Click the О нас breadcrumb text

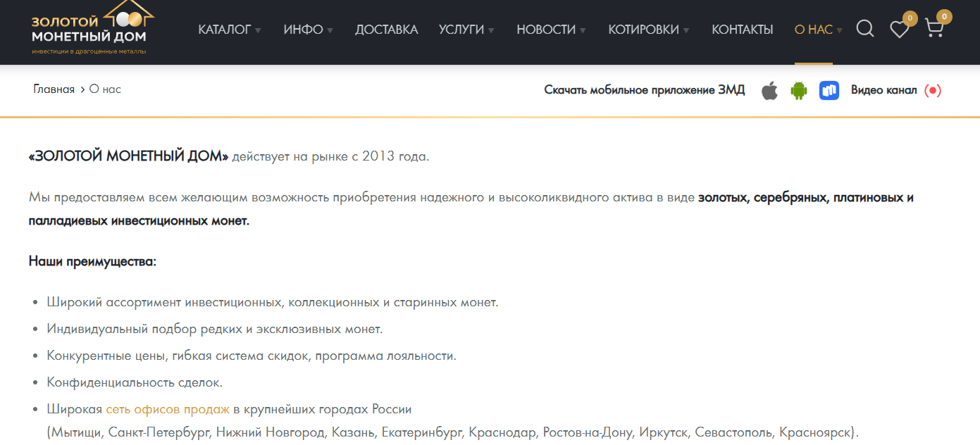point(105,89)
